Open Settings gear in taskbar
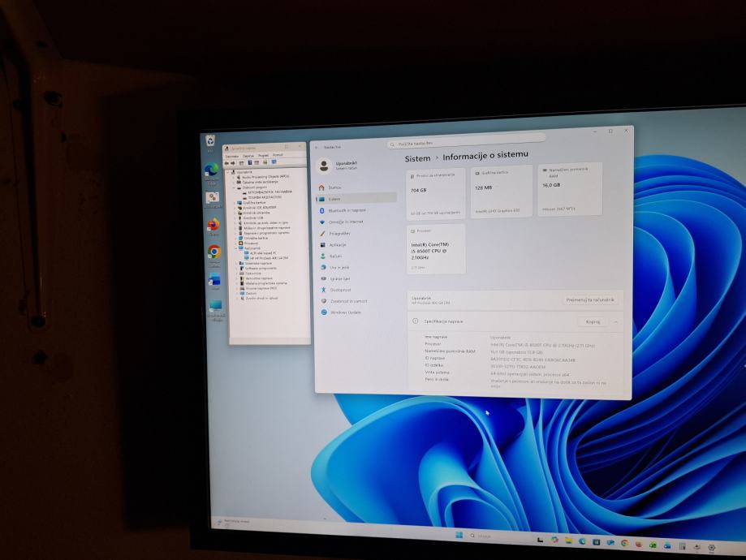Image resolution: width=746 pixels, height=560 pixels. click(711, 547)
